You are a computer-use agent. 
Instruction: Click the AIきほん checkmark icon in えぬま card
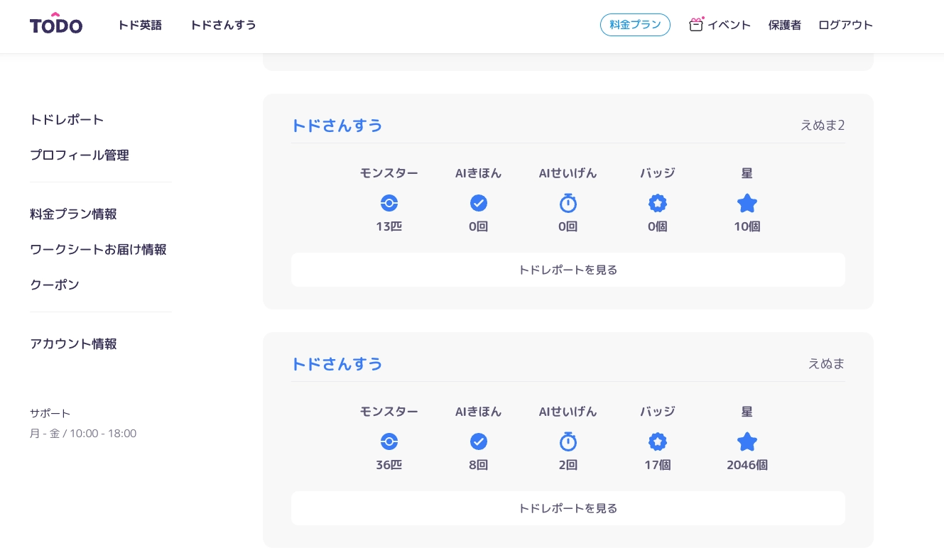coord(479,442)
